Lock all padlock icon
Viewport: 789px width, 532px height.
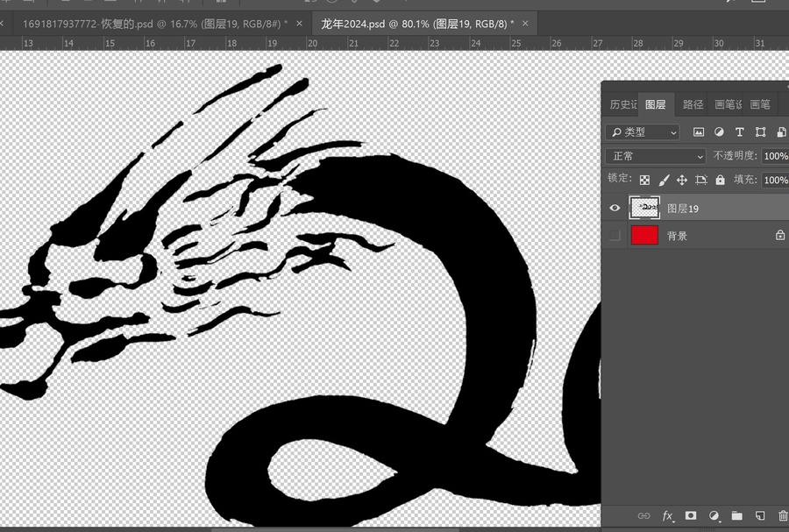[720, 180]
